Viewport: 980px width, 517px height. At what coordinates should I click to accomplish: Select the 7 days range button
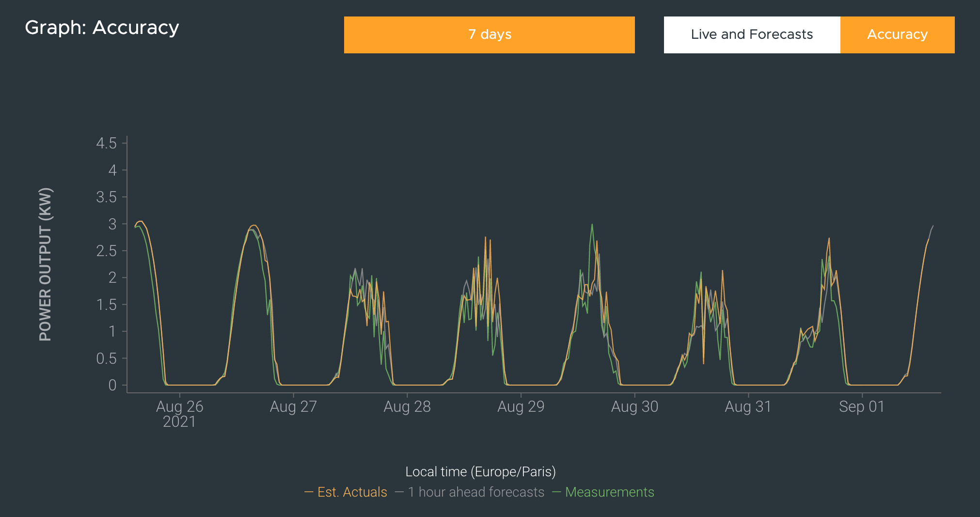tap(489, 35)
